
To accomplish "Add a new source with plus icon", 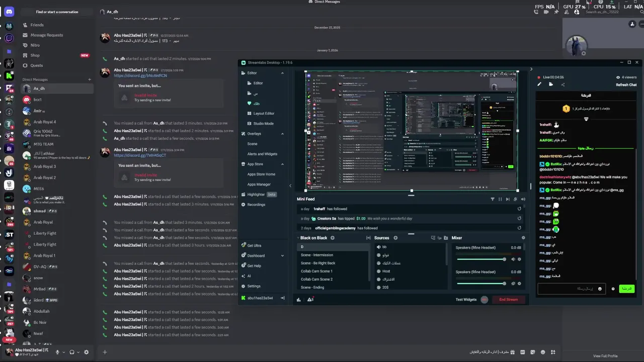I will (x=395, y=238).
